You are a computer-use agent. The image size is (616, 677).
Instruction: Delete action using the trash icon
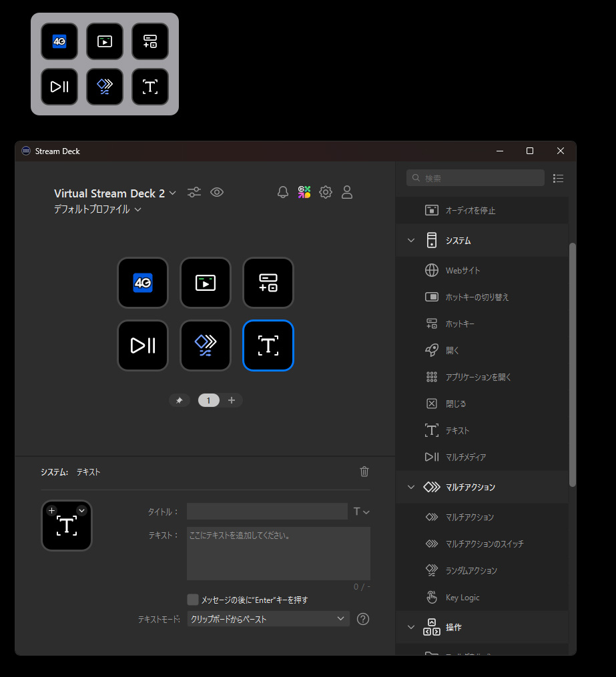pyautogui.click(x=364, y=472)
